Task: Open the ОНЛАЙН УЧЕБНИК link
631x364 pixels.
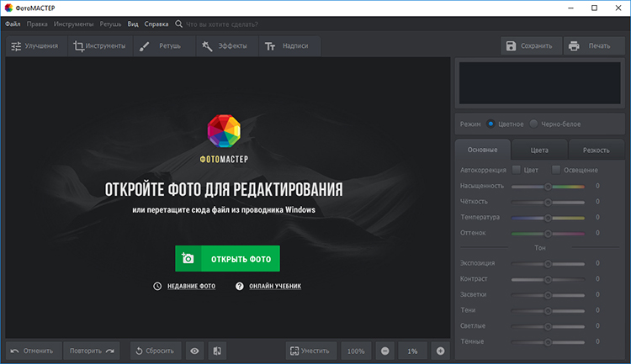Action: coord(268,286)
